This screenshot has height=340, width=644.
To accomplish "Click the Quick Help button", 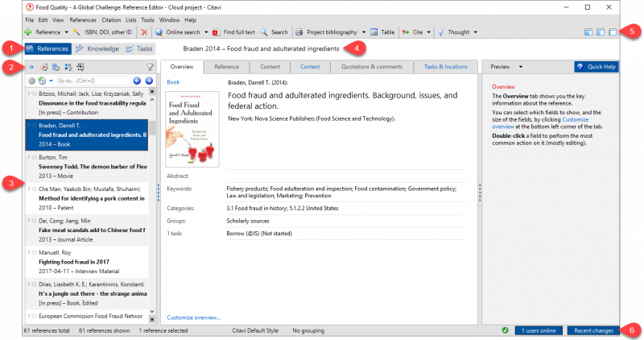I will point(597,67).
